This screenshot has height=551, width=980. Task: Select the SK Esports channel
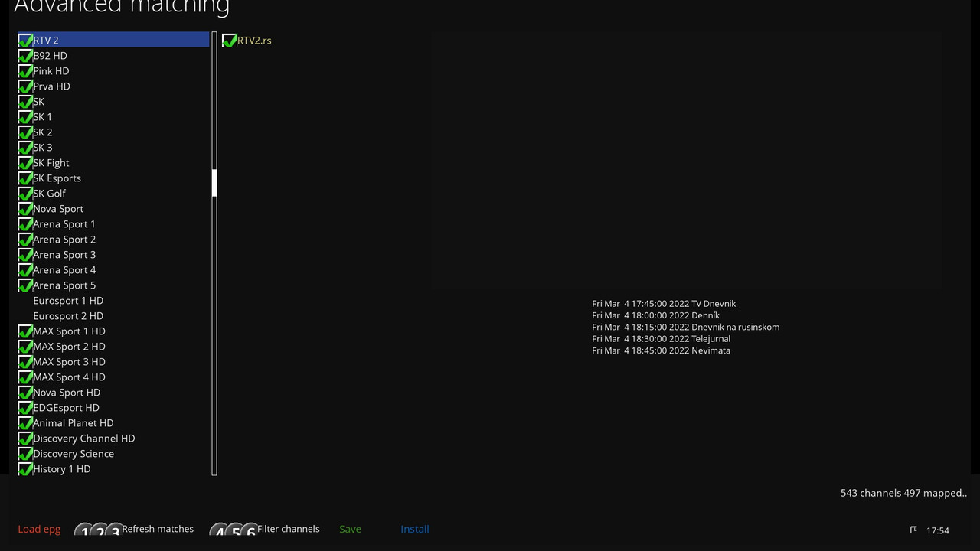(x=113, y=178)
